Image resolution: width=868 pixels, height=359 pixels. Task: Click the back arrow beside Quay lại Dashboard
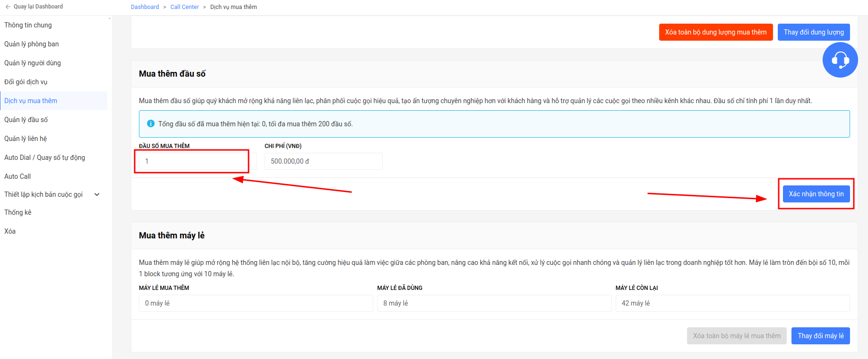[8, 7]
